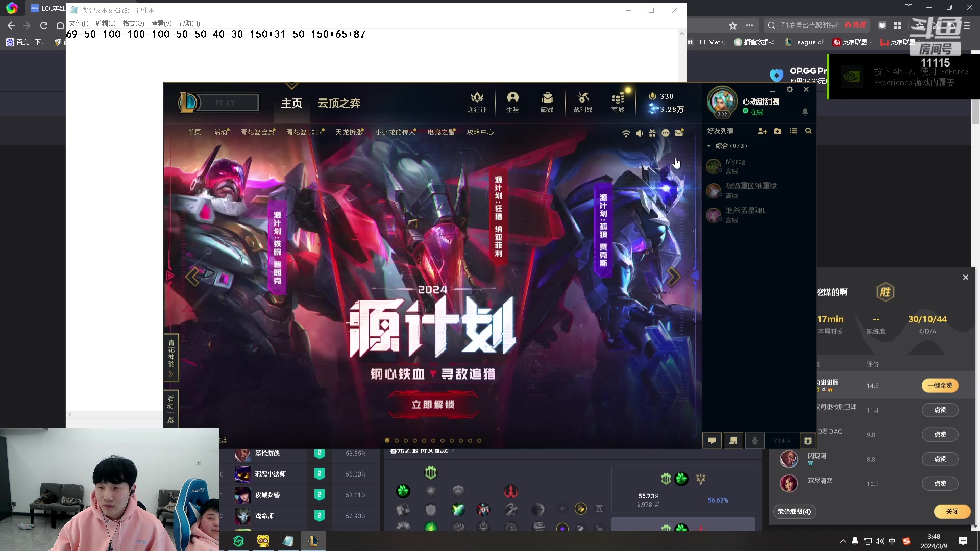Open the 首页 sub-tab
Screen dimensions: 980x551
tap(194, 132)
